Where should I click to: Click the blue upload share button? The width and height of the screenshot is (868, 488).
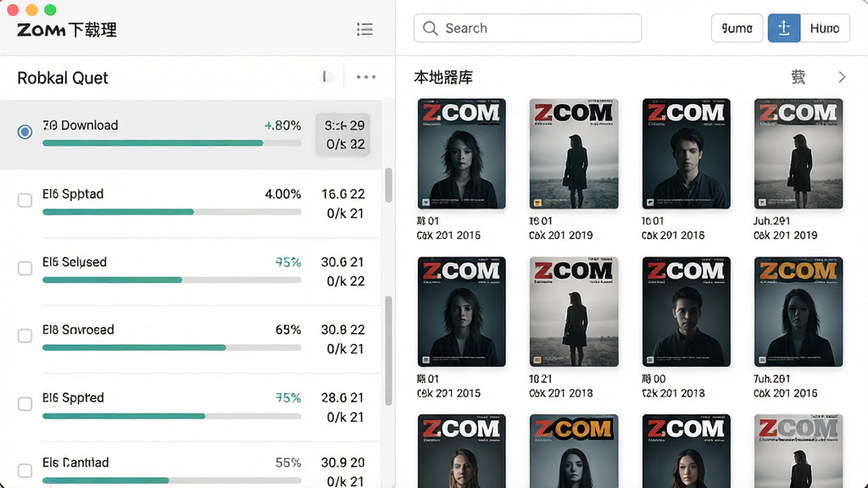coord(784,28)
